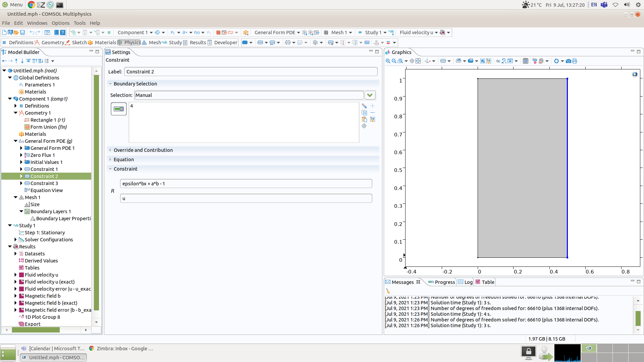Viewport: 644px width, 362px height.
Task: Expand the Equation section
Action: [123, 160]
